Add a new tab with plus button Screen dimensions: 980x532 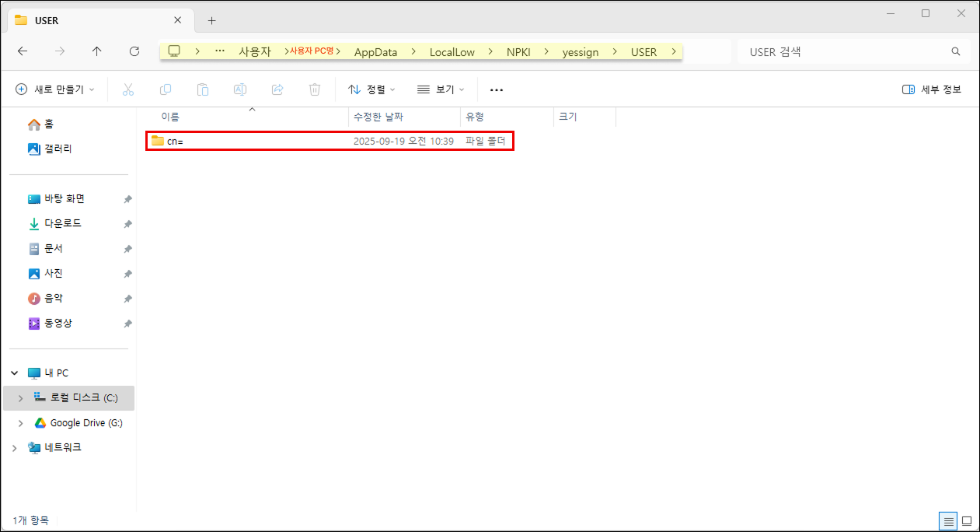[x=211, y=20]
